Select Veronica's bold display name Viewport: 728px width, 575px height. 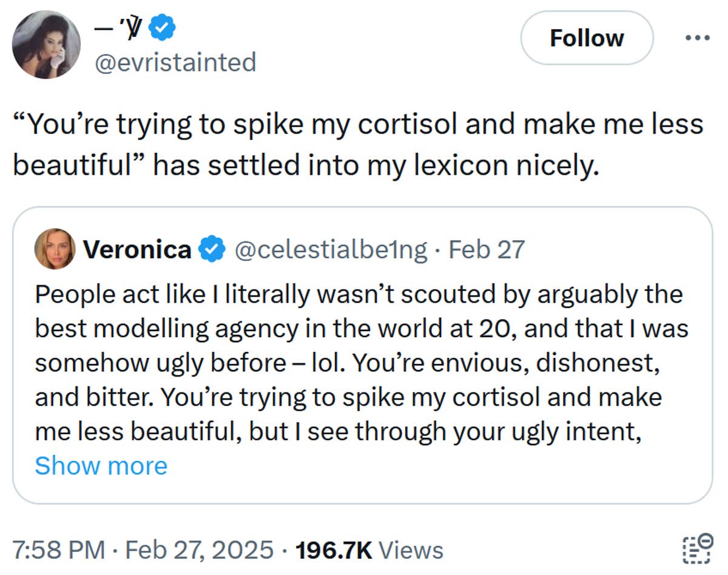(x=136, y=249)
